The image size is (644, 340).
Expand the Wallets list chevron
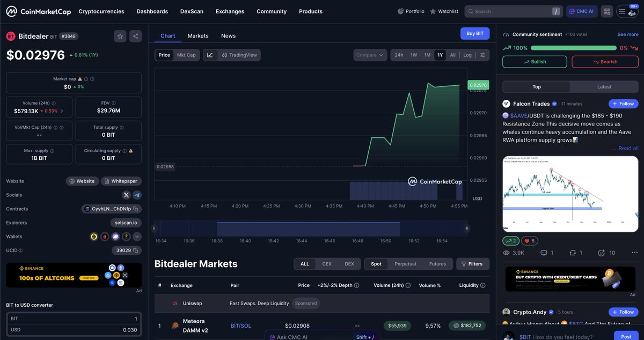[136, 236]
